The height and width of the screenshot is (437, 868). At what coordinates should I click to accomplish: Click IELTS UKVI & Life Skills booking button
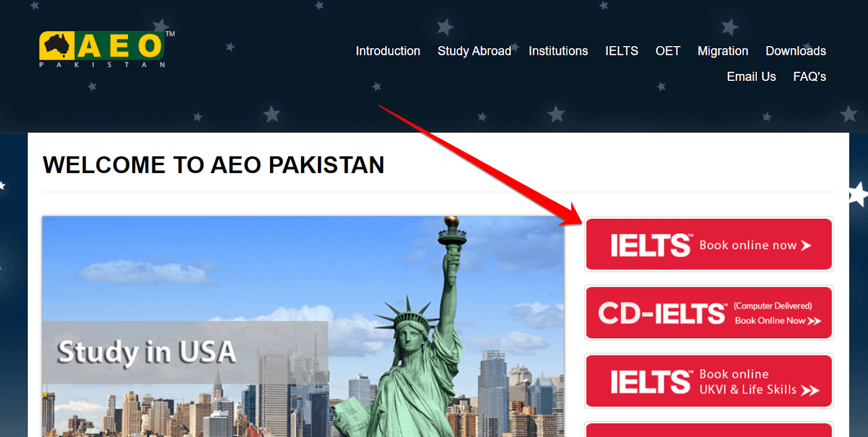tap(709, 381)
